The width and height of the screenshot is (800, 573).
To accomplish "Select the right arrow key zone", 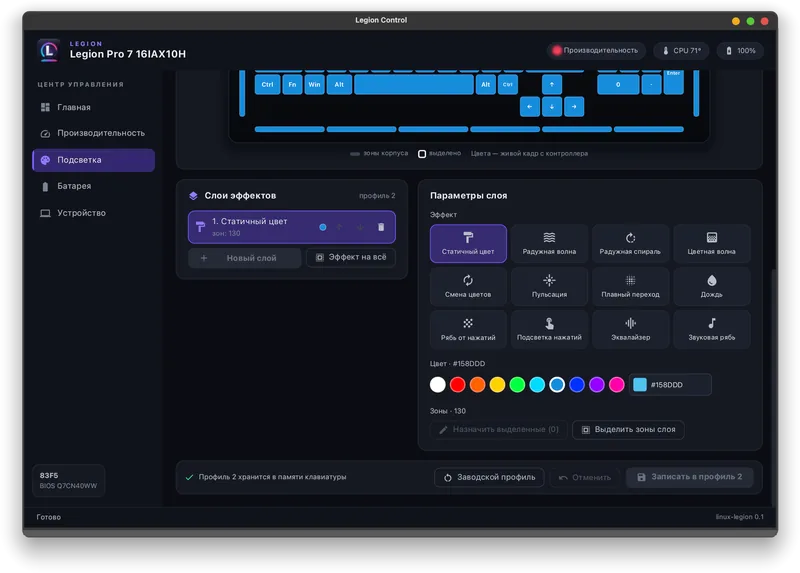I will [x=574, y=107].
